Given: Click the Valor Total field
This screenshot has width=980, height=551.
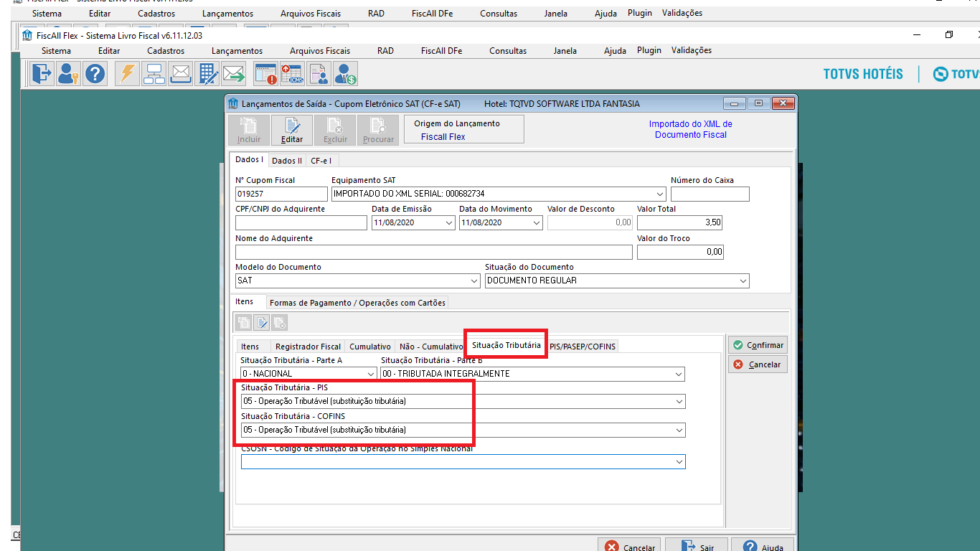Looking at the screenshot, I should click(x=680, y=222).
